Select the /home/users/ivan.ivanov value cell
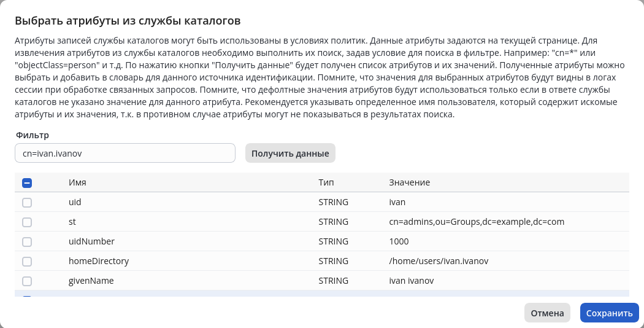This screenshot has width=644, height=328. click(x=439, y=261)
